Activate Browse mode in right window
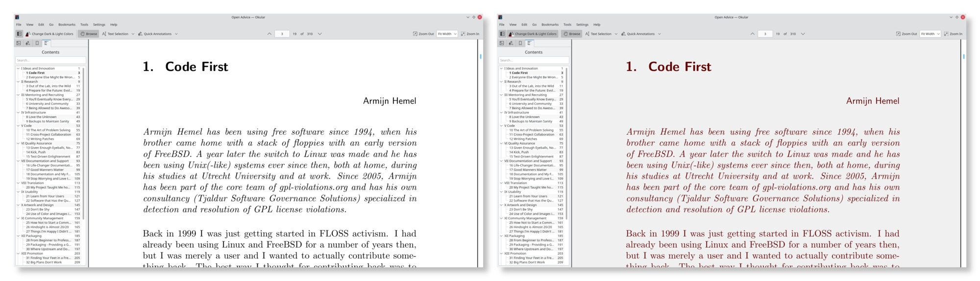Viewport: 980px width, 281px height. coord(572,34)
